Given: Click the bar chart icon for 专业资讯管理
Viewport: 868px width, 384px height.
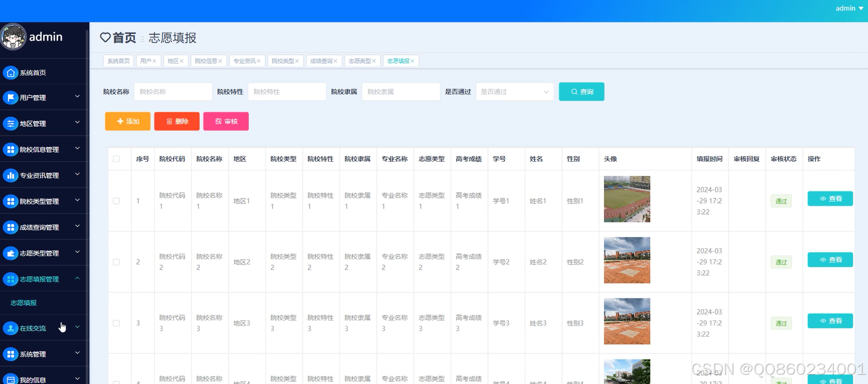Looking at the screenshot, I should pyautogui.click(x=10, y=175).
